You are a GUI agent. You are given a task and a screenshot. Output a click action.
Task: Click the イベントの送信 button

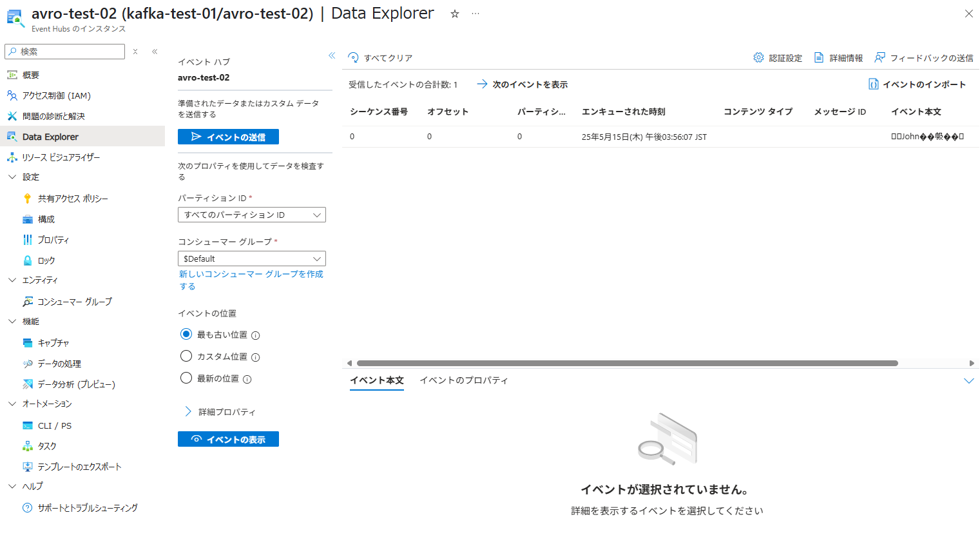[228, 137]
